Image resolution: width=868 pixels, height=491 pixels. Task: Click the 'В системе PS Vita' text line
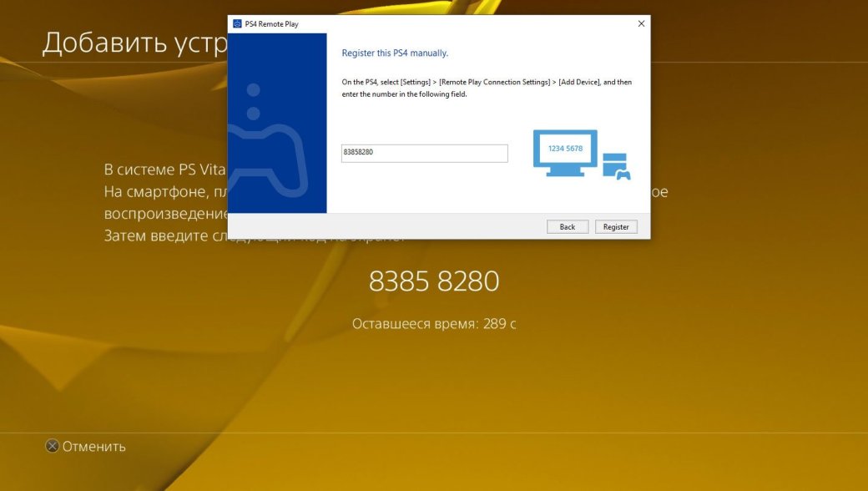click(165, 170)
